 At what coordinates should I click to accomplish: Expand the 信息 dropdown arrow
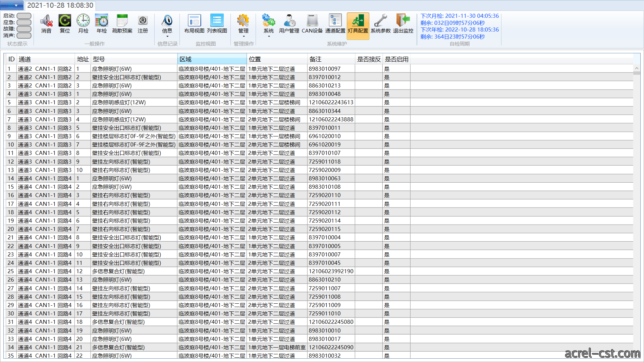[x=167, y=37]
